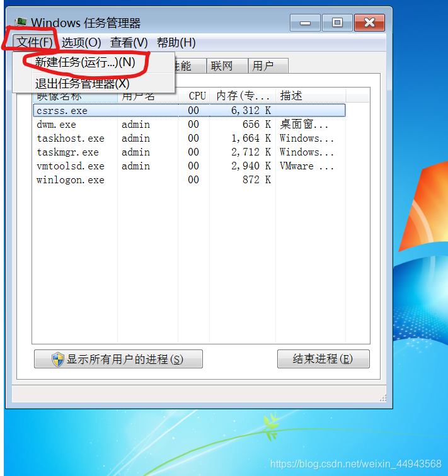Click the window resize grip corner
Screen dimensions: 448x476
(383, 398)
